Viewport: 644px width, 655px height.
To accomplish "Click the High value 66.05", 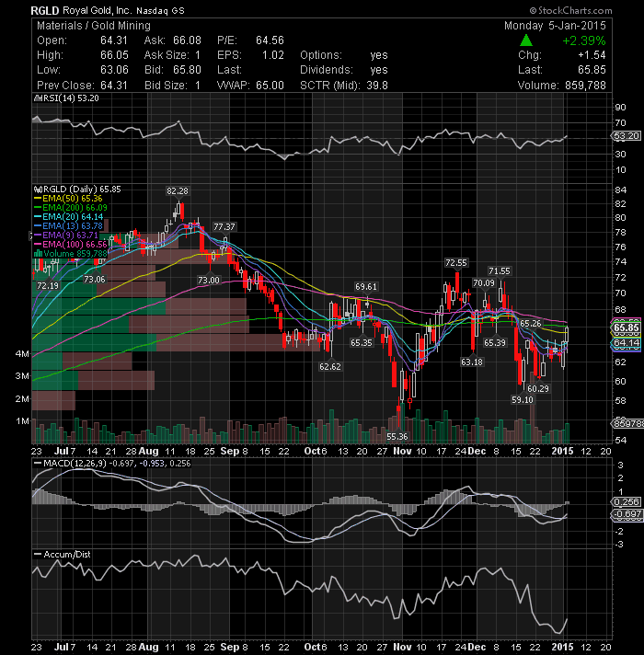I will [114, 55].
